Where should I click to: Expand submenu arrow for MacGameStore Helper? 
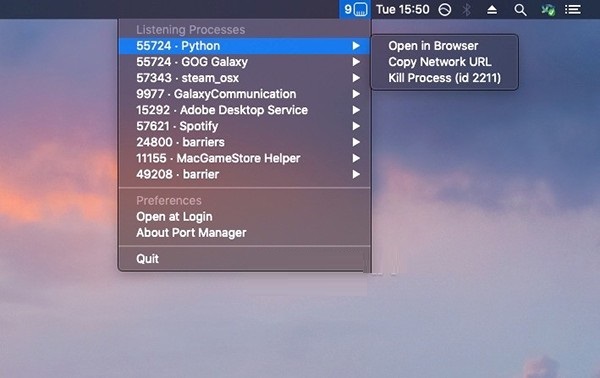point(356,158)
